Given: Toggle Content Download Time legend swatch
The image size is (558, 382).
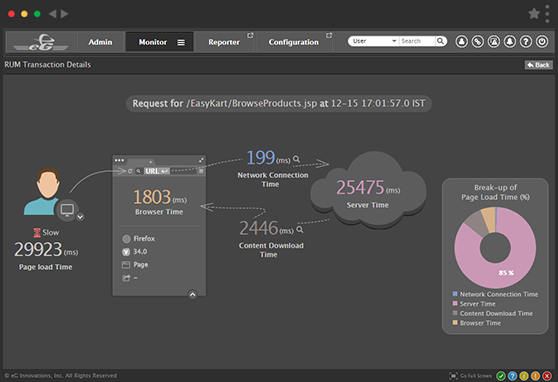Looking at the screenshot, I should point(455,313).
